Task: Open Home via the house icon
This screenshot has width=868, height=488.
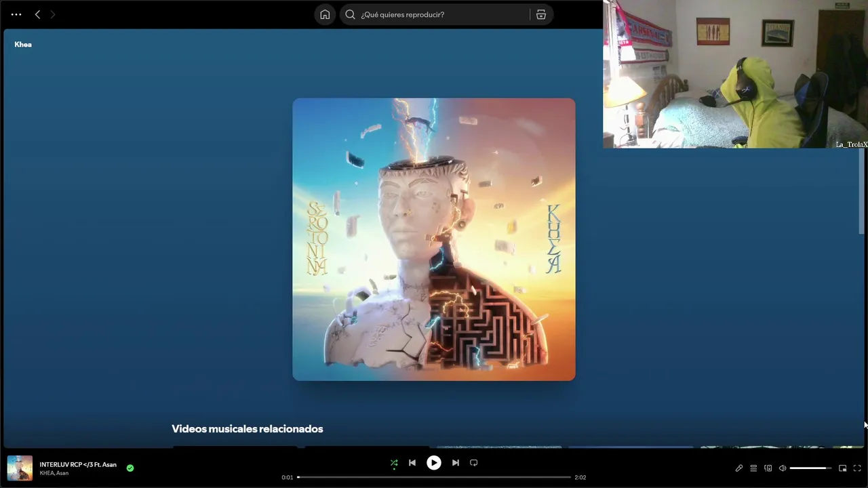Action: (x=325, y=14)
